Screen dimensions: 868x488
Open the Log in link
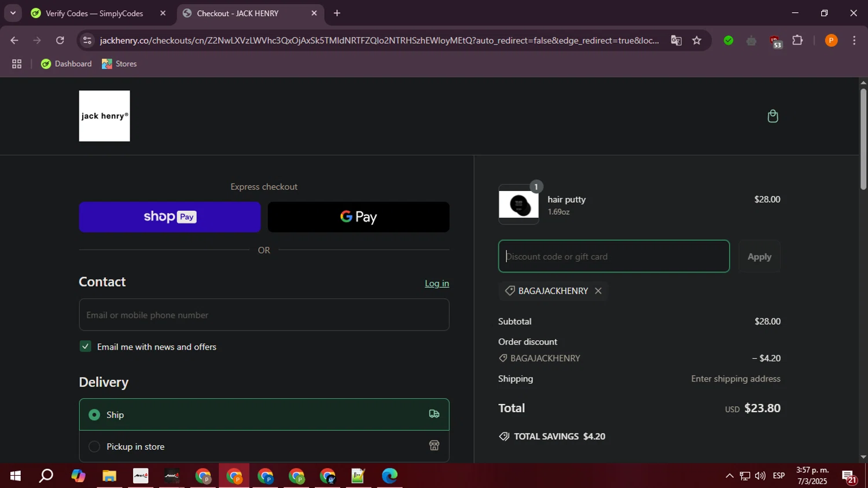coord(437,283)
